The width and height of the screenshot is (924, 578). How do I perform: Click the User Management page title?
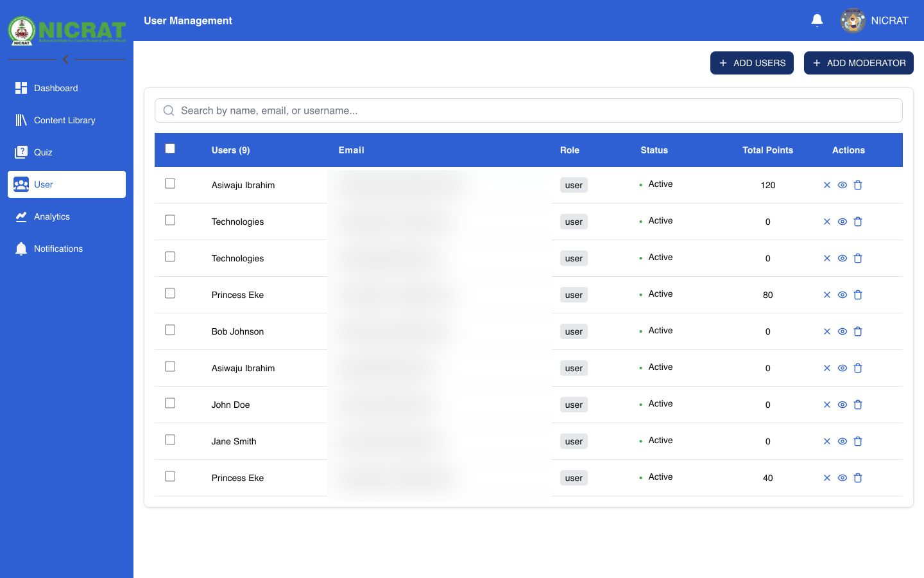(x=188, y=21)
